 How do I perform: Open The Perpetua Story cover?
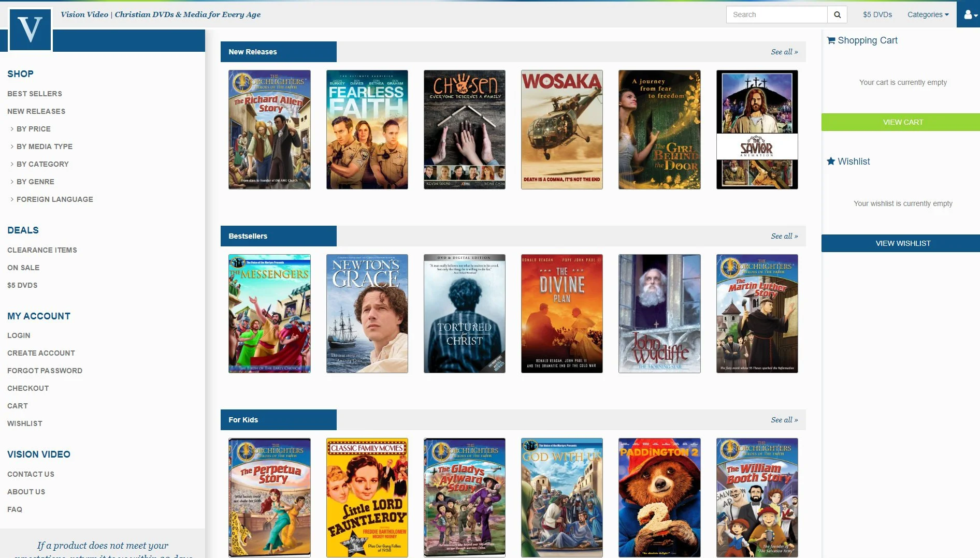coord(269,497)
